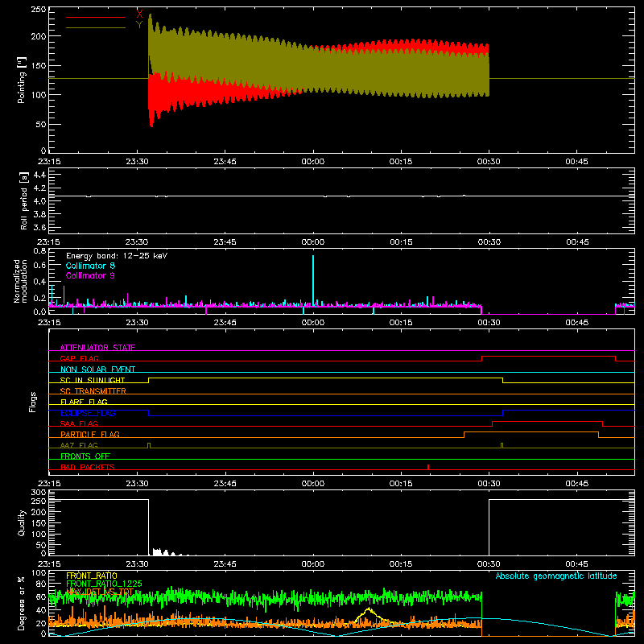Select the 'Collimator 8' legend entry
The width and height of the screenshot is (644, 644).
pyautogui.click(x=90, y=266)
